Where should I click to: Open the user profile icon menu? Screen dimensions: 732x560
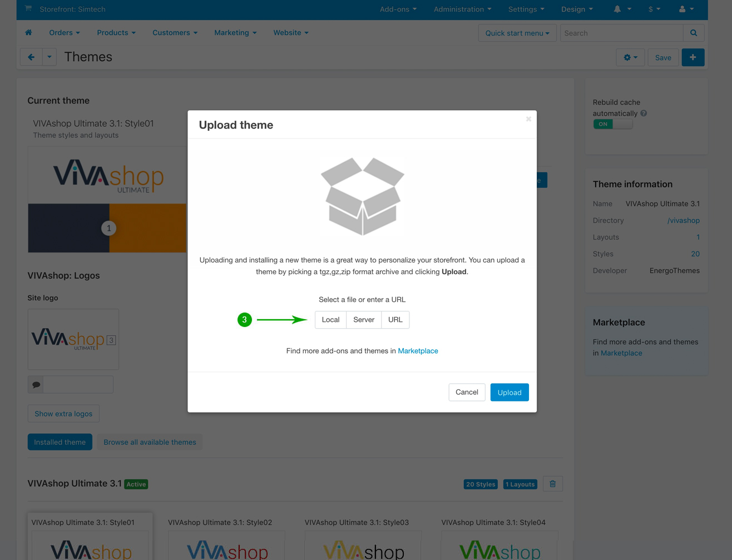(686, 9)
